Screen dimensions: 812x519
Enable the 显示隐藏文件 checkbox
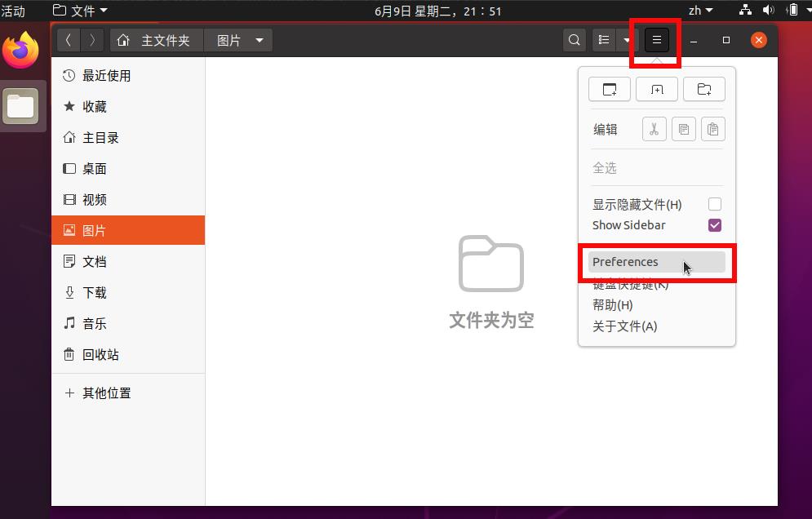pyautogui.click(x=715, y=204)
